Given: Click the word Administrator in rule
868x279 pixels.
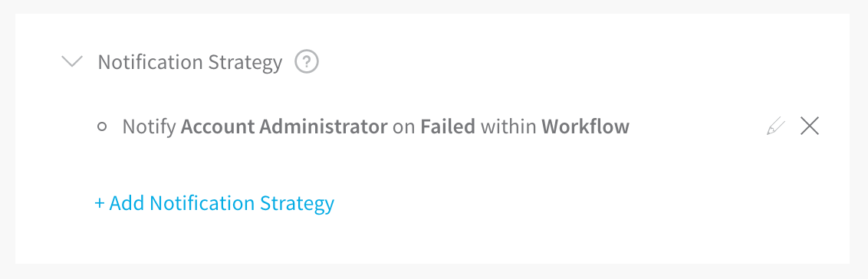Looking at the screenshot, I should pyautogui.click(x=324, y=126).
